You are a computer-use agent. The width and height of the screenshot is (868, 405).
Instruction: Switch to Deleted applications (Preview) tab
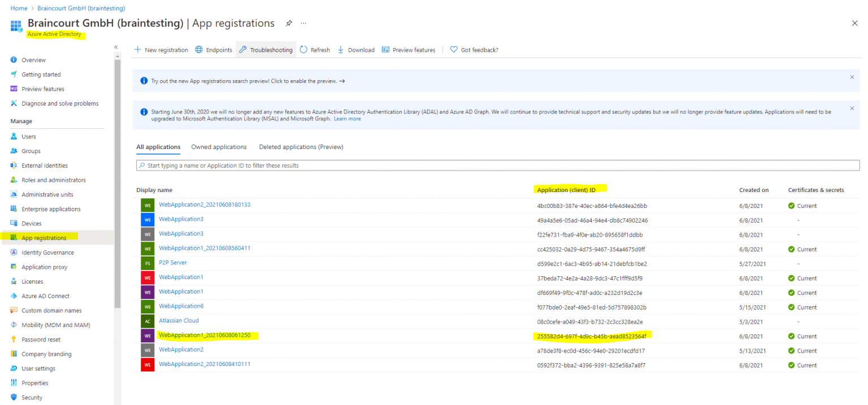(x=301, y=147)
